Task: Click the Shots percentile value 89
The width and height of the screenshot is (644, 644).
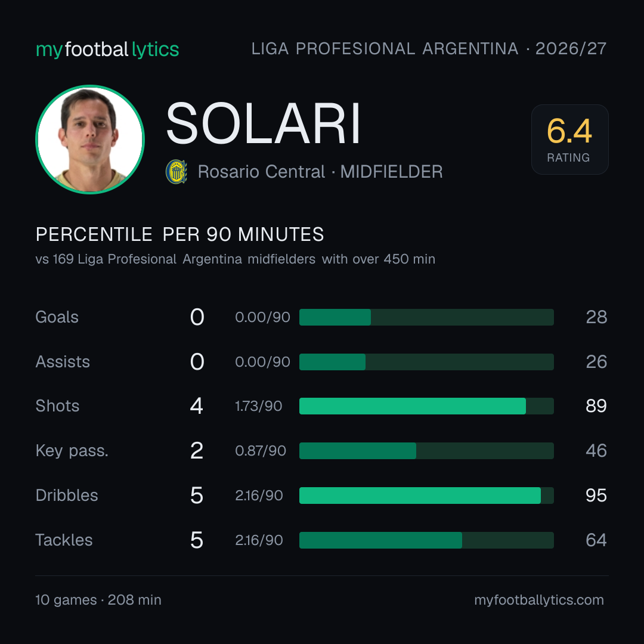Action: tap(596, 406)
